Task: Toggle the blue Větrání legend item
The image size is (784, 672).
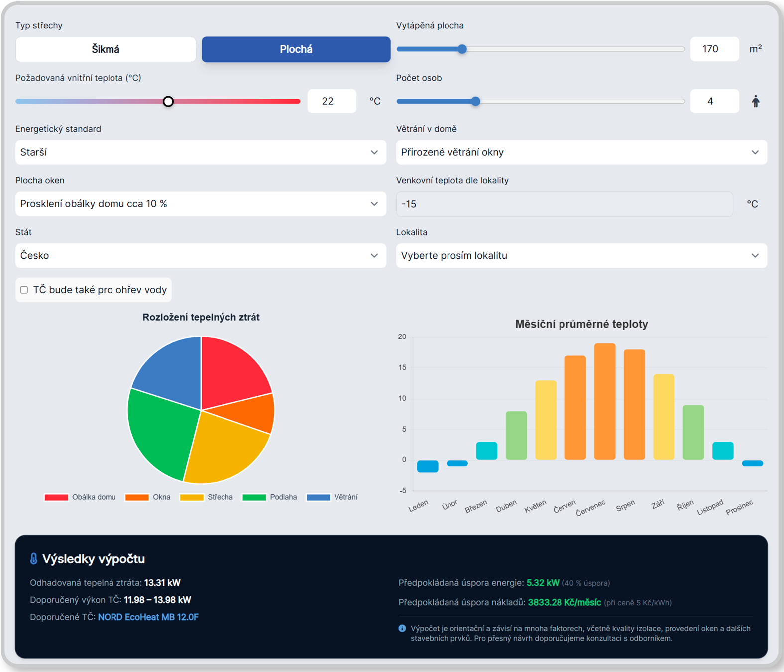Action: [332, 497]
